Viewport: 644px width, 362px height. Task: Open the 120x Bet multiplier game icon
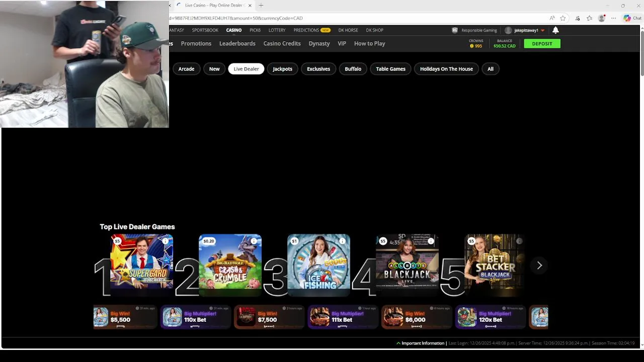coord(467,317)
